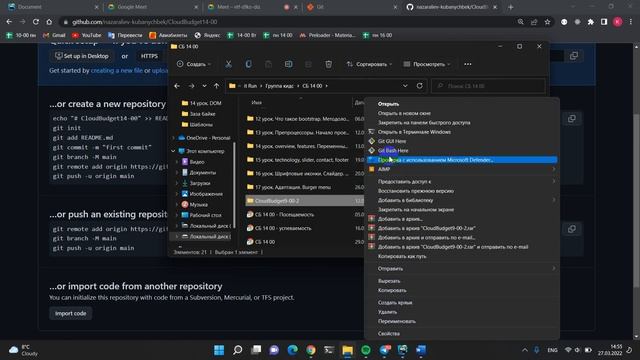The image size is (640, 360).
Task: Switch to Git browser tab
Action: tap(351, 7)
